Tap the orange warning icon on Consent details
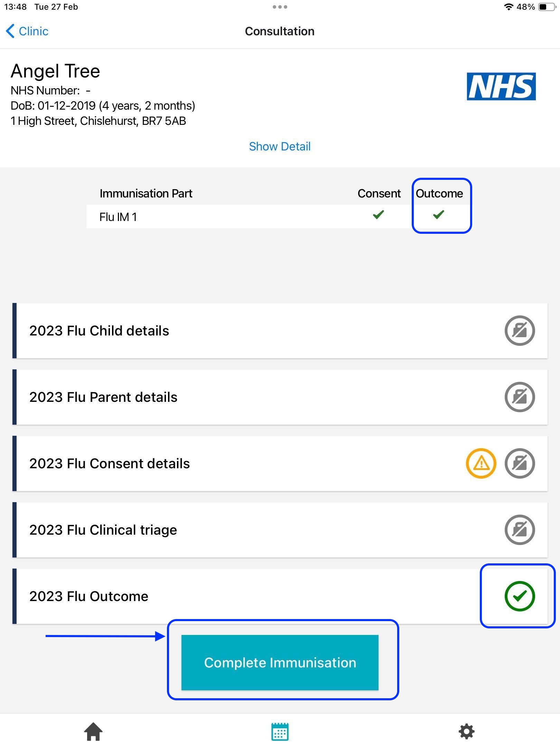 [x=481, y=463]
